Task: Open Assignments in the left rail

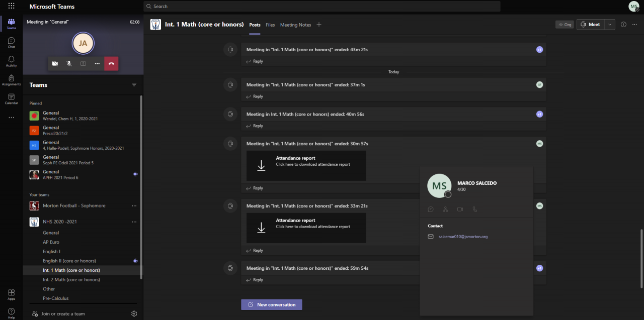Action: 11,80
